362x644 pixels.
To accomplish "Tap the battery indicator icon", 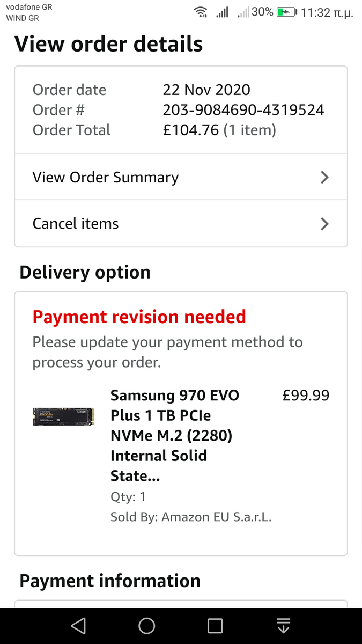I will coord(286,12).
